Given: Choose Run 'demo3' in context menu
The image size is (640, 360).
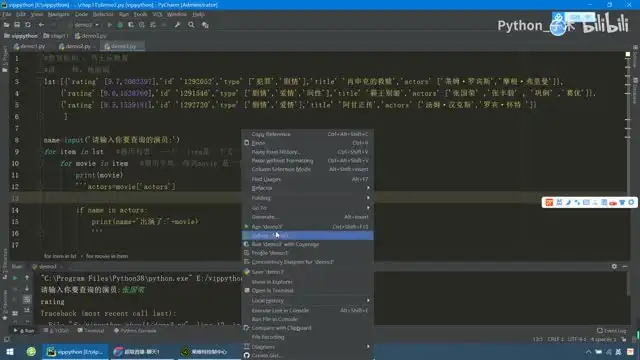Looking at the screenshot, I should [308, 227].
